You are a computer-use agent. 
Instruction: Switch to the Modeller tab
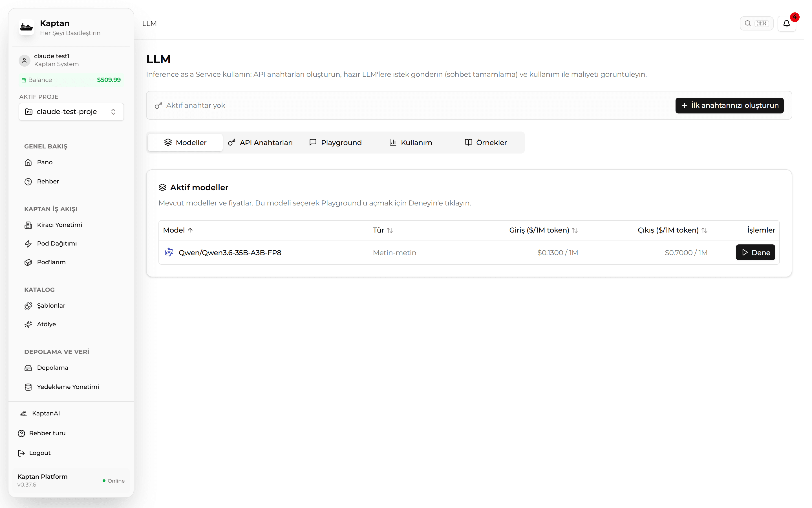coord(185,143)
